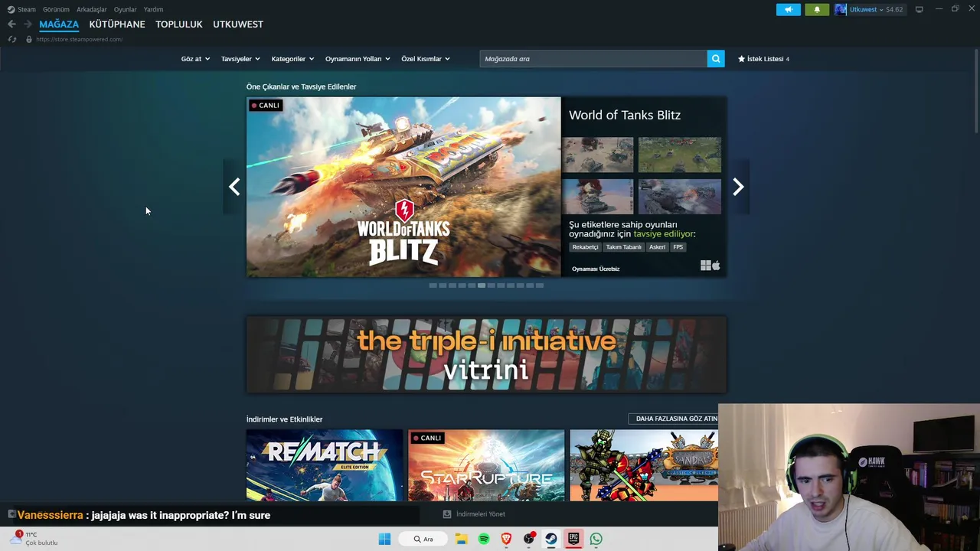Open Spotify from the taskbar
Image resolution: width=980 pixels, height=551 pixels.
pyautogui.click(x=484, y=539)
